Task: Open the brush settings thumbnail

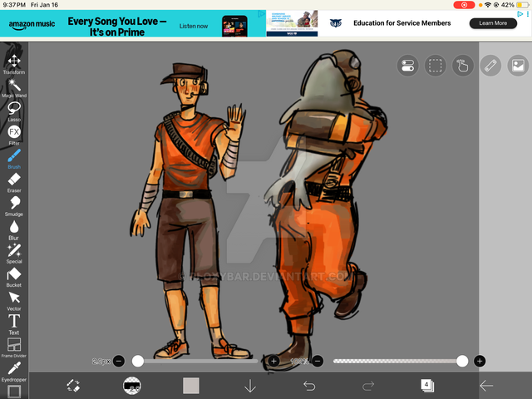Action: pos(131,386)
